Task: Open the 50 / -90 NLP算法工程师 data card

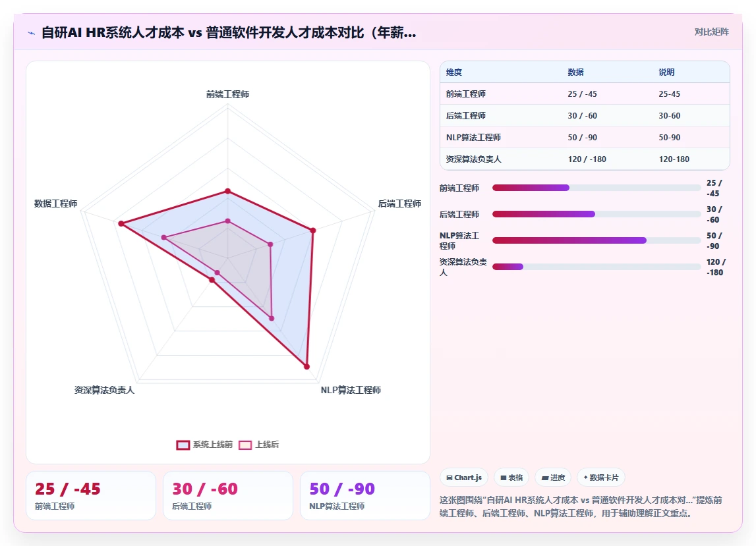Action: click(x=365, y=495)
